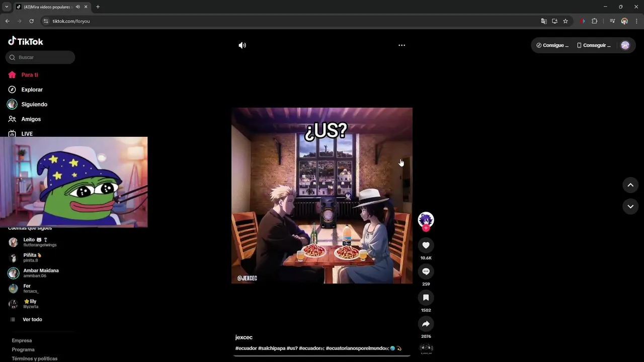Click the #salchipapa hashtag
644x362 pixels.
click(272, 348)
